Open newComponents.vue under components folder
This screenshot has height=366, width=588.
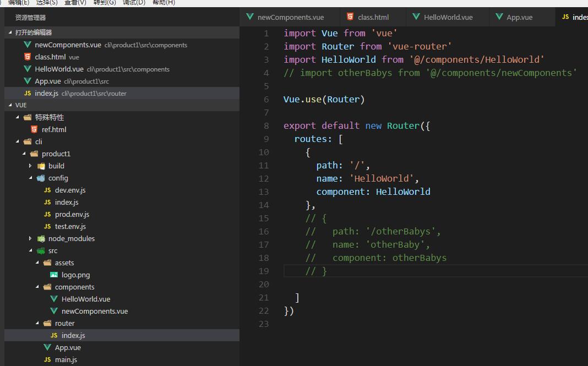click(94, 311)
